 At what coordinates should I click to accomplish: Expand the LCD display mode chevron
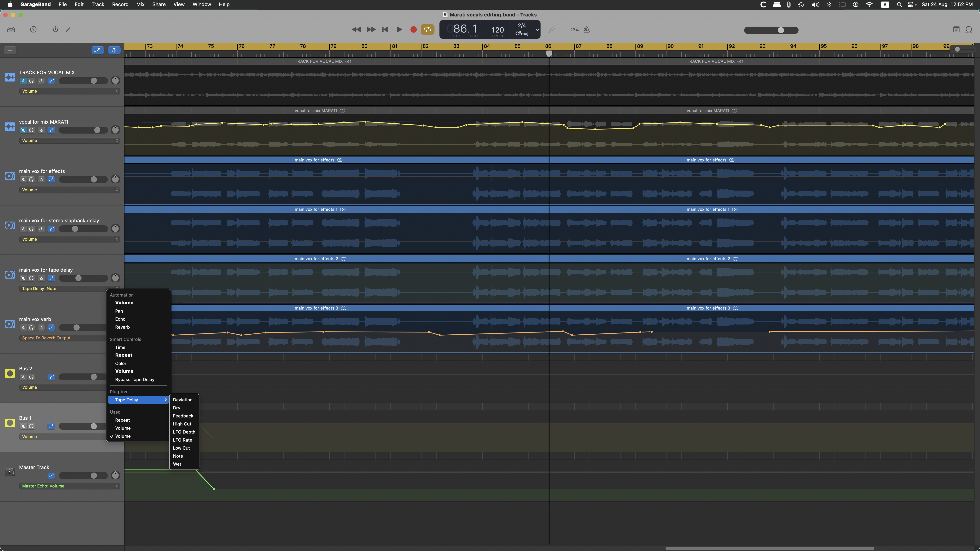point(537,30)
